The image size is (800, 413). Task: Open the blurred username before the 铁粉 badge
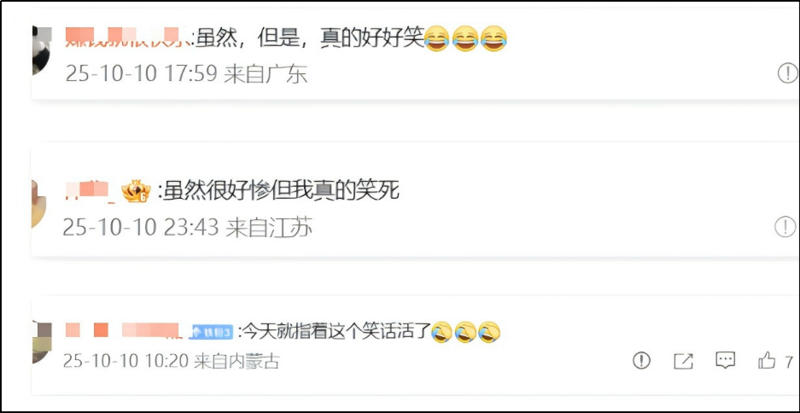click(x=124, y=331)
